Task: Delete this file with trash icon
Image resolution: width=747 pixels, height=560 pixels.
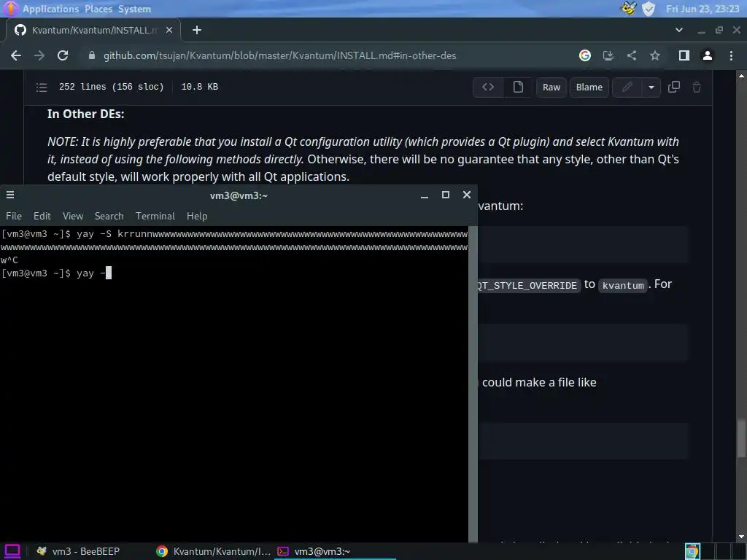Action: coord(697,87)
